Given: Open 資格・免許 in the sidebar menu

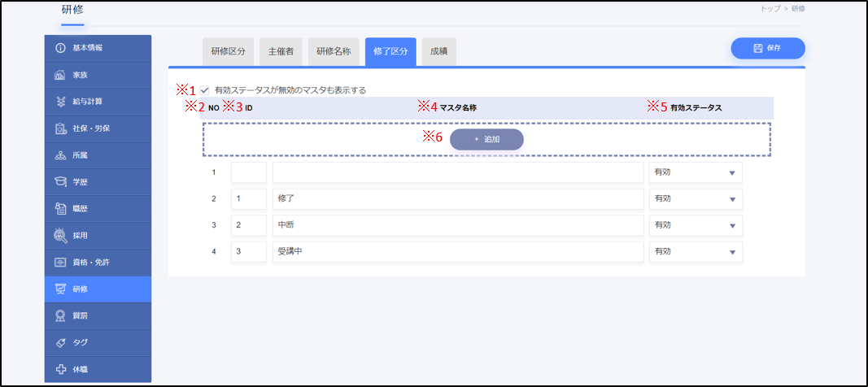Looking at the screenshot, I should (x=98, y=263).
